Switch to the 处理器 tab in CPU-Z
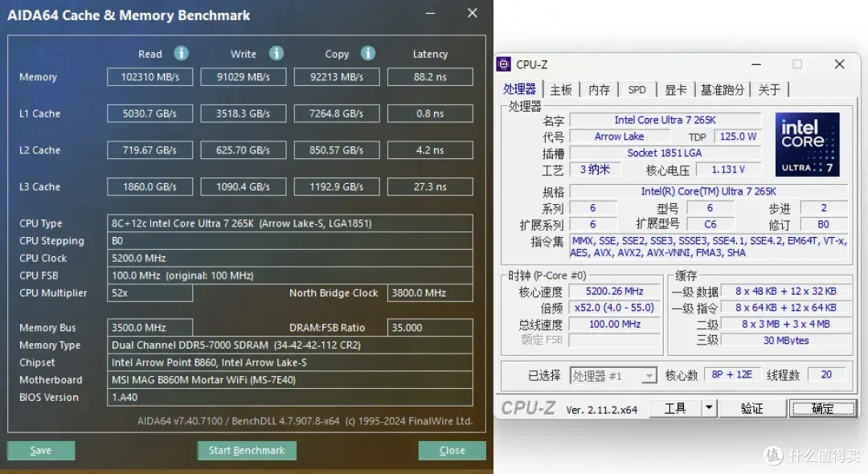Screen dimensions: 868x474 (x=519, y=89)
